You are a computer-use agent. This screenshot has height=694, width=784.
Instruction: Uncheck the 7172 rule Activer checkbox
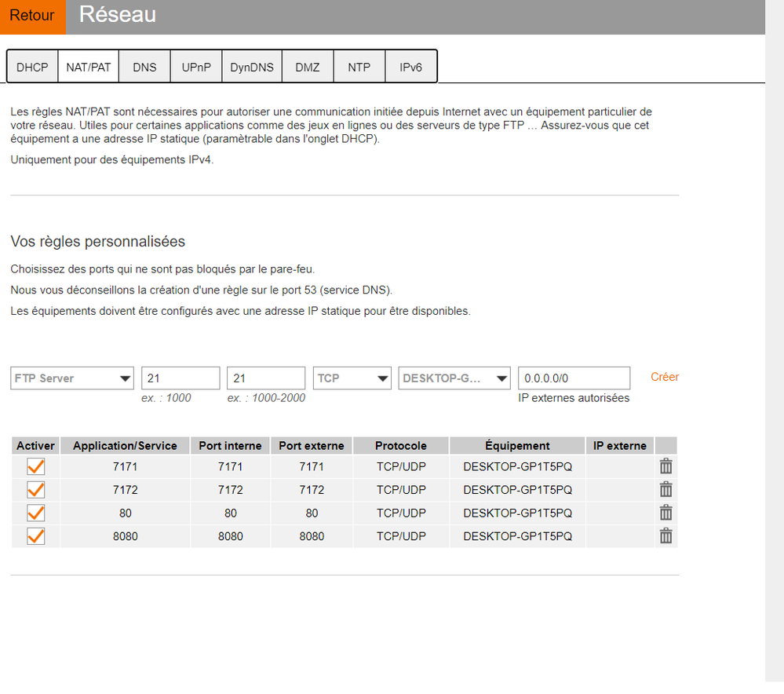tap(36, 490)
